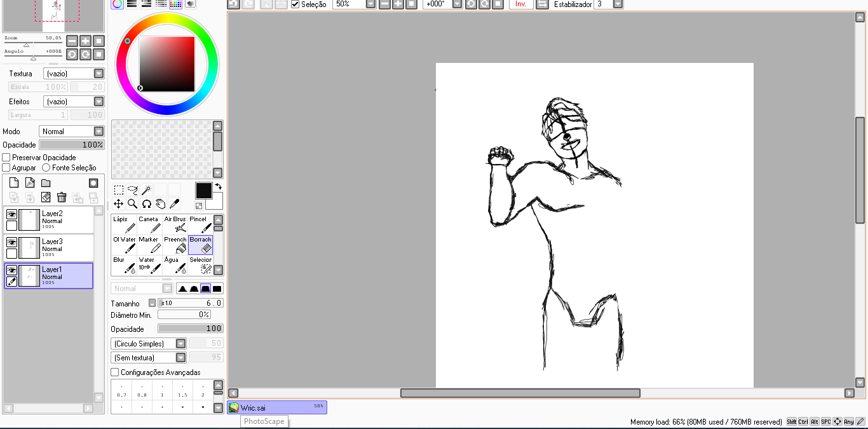The image size is (868, 429).
Task: Uncheck the Seleção checkbox in toolbar
Action: coord(295,4)
